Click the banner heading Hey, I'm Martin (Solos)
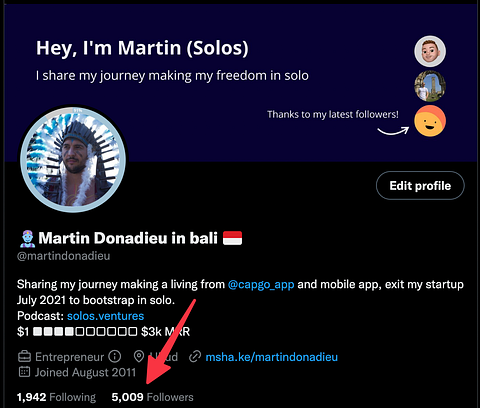The image size is (480, 408). (x=142, y=48)
